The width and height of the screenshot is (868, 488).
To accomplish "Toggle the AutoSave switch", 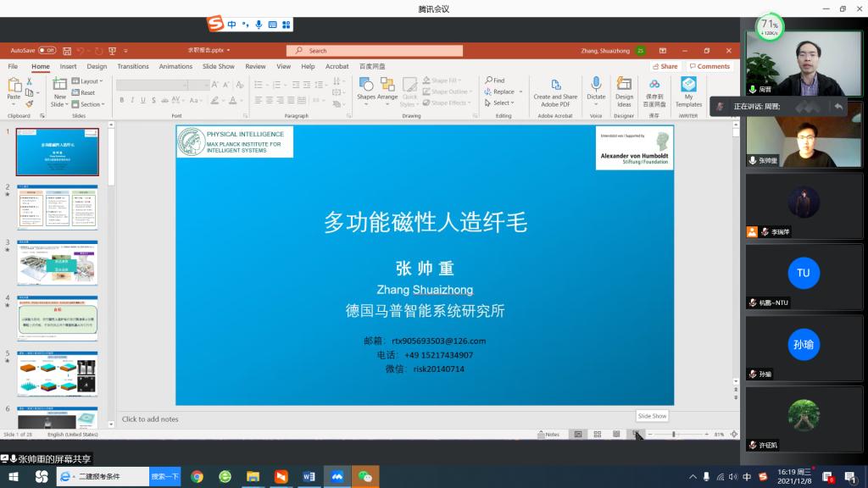I will pos(47,51).
